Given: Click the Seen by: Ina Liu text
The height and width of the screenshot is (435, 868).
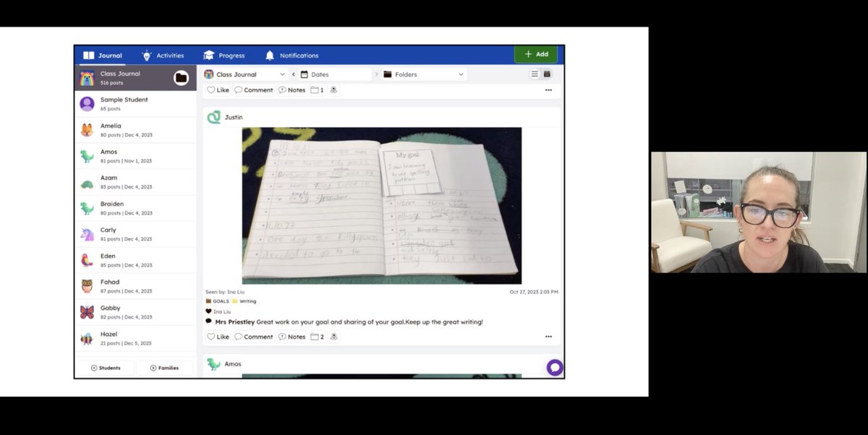Looking at the screenshot, I should pos(225,292).
